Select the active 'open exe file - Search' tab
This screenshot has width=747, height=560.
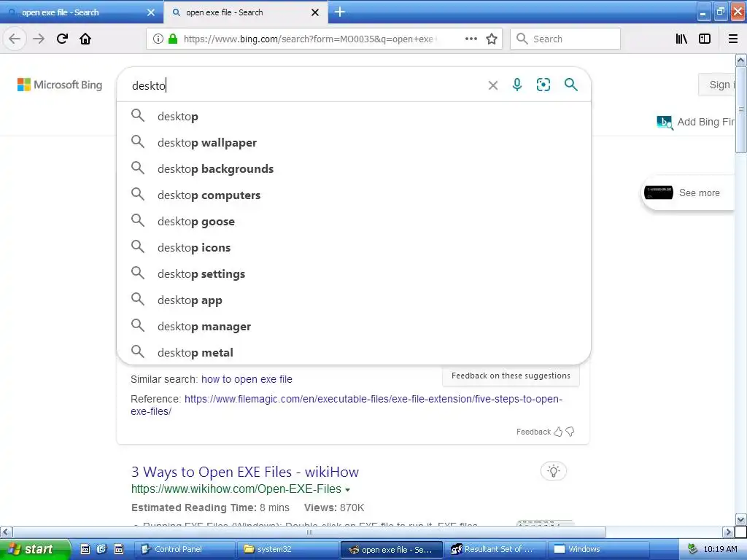[x=245, y=12]
